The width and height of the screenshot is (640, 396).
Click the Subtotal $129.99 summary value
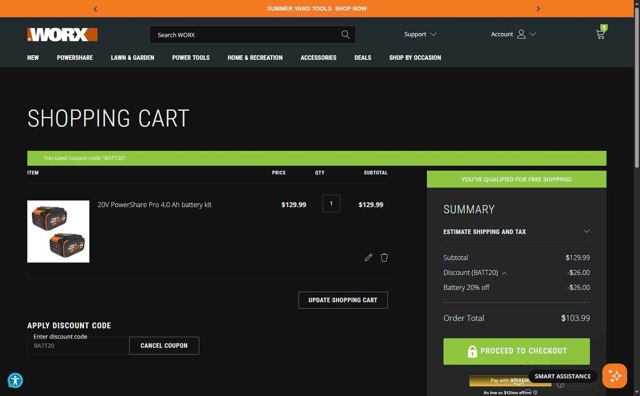(x=578, y=258)
